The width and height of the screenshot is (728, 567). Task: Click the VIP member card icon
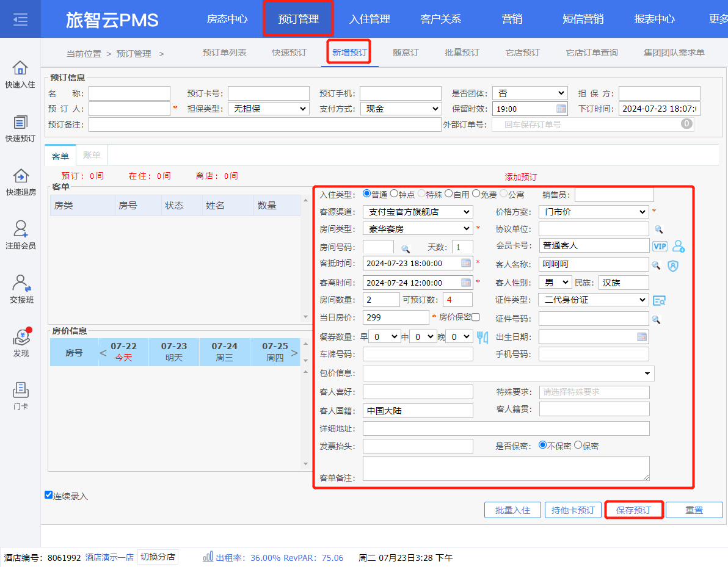point(660,247)
